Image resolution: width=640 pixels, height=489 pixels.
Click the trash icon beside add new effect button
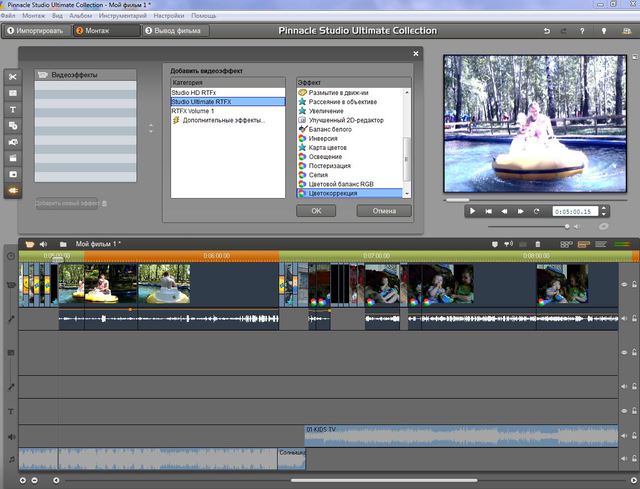pos(104,203)
